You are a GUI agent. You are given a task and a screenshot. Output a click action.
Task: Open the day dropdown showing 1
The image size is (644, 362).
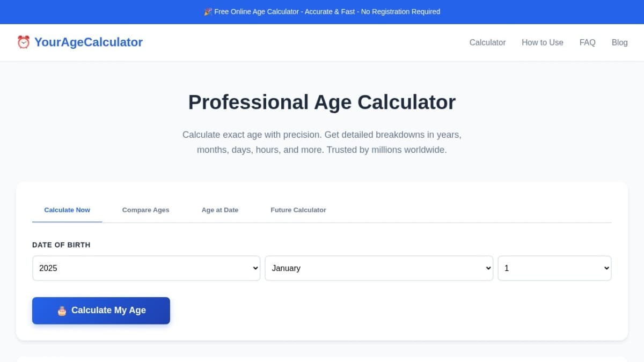554,268
